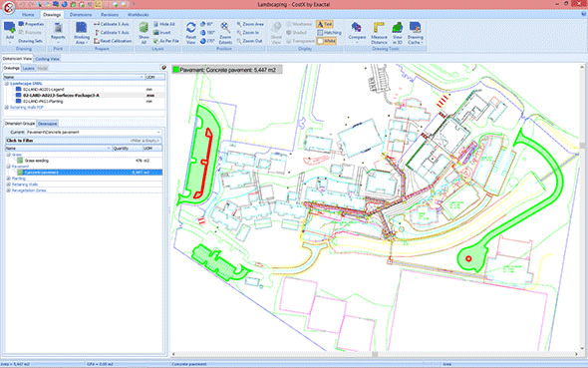Screen dimensions: 588x368
Task: Switch to the Costing View tab
Action: 47,59
